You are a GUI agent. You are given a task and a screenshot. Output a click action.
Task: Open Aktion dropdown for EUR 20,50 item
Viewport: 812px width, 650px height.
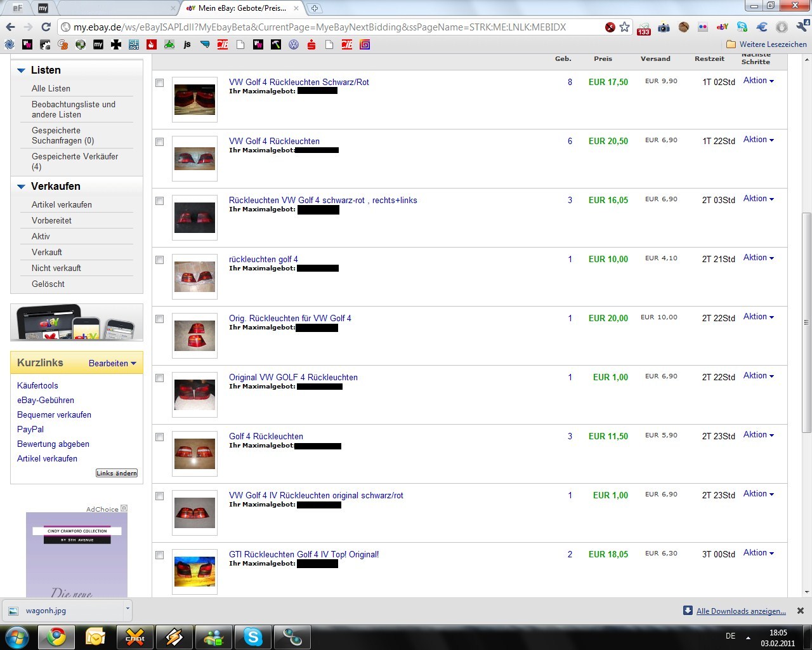(759, 140)
